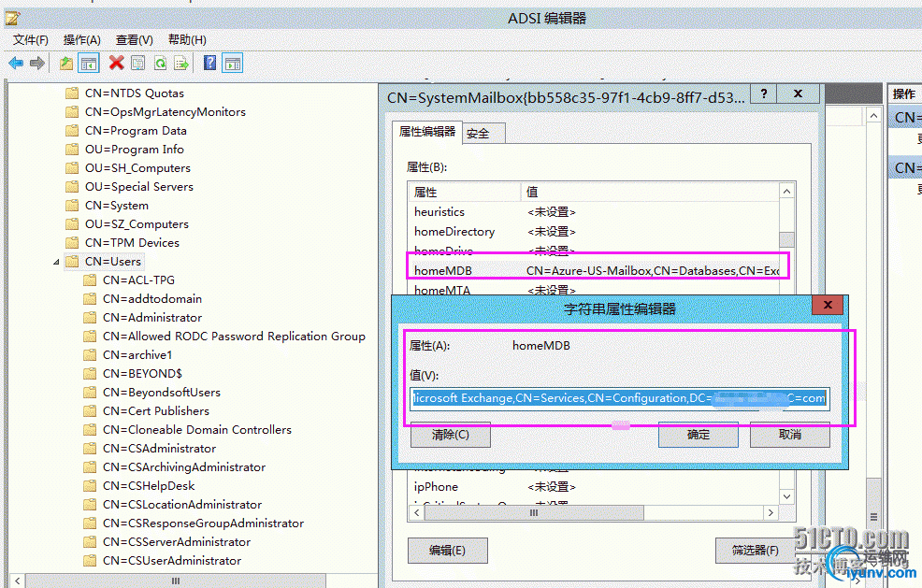Select the heuristics attribute row
Screen dimensions: 922x588
click(594, 211)
